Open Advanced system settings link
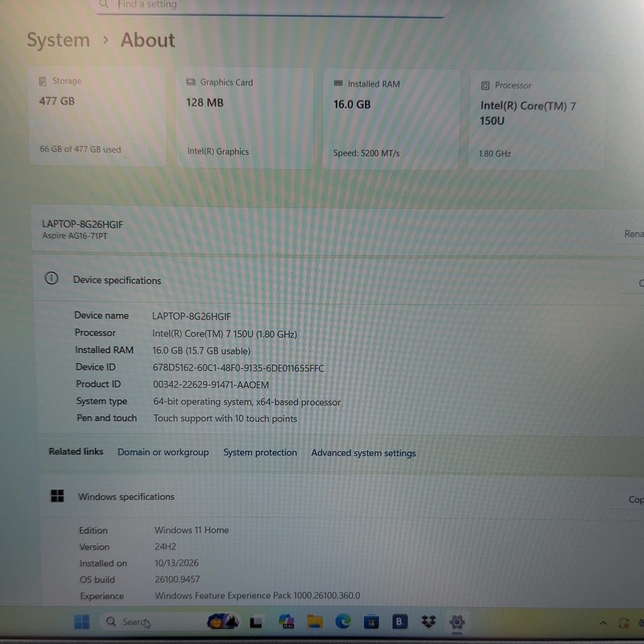The image size is (644, 644). tap(363, 453)
